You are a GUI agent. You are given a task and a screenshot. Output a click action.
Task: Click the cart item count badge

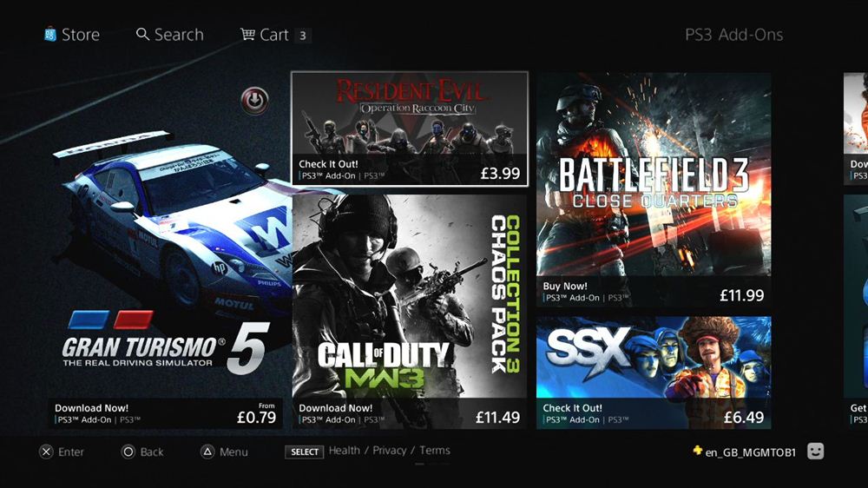[303, 36]
